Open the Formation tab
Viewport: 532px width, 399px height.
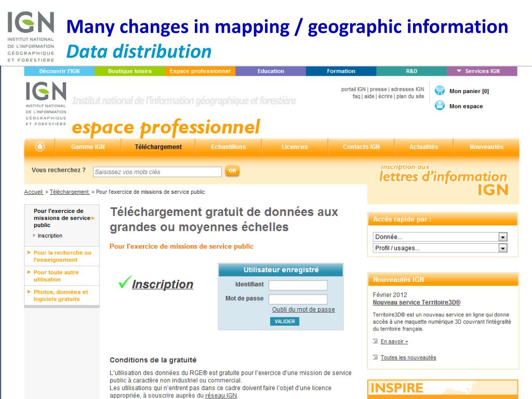[x=341, y=71]
